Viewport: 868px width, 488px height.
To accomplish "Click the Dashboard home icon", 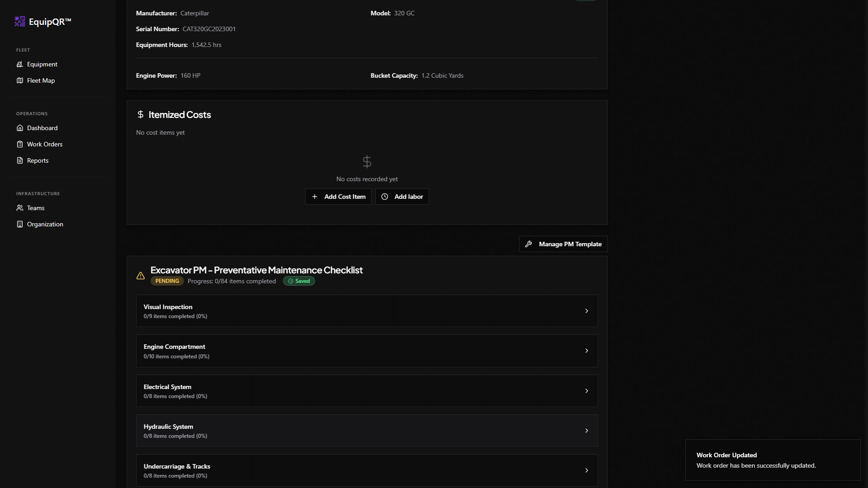I will pyautogui.click(x=20, y=128).
